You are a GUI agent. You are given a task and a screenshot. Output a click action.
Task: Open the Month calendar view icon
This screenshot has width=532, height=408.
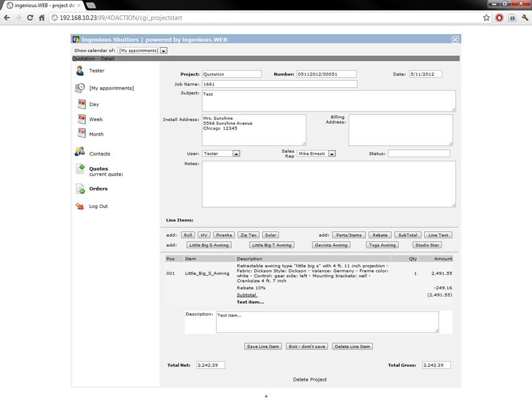pyautogui.click(x=81, y=134)
